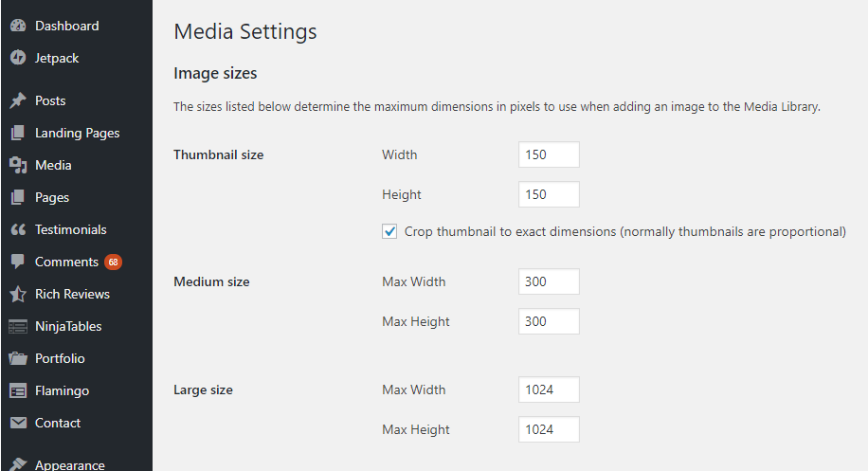Uncheck Crop thumbnail to exact dimensions

pos(389,231)
